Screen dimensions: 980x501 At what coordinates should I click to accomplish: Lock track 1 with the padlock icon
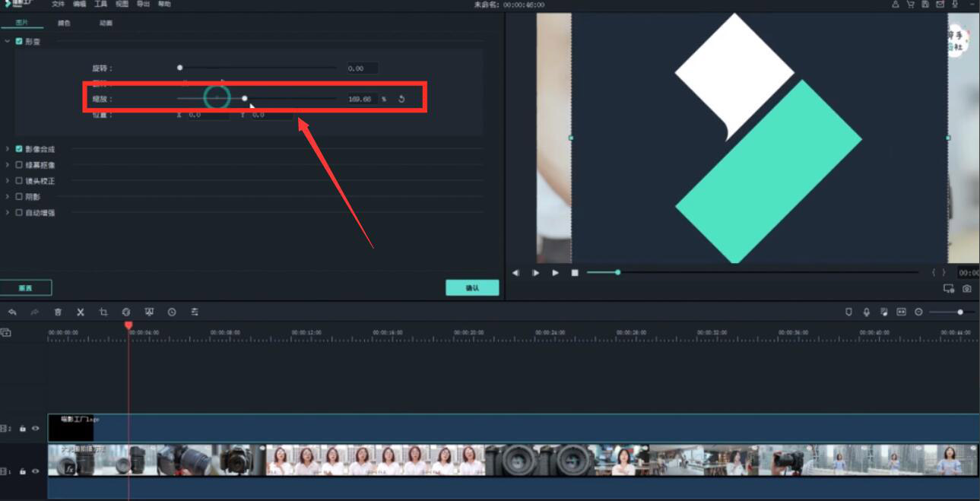(x=23, y=471)
